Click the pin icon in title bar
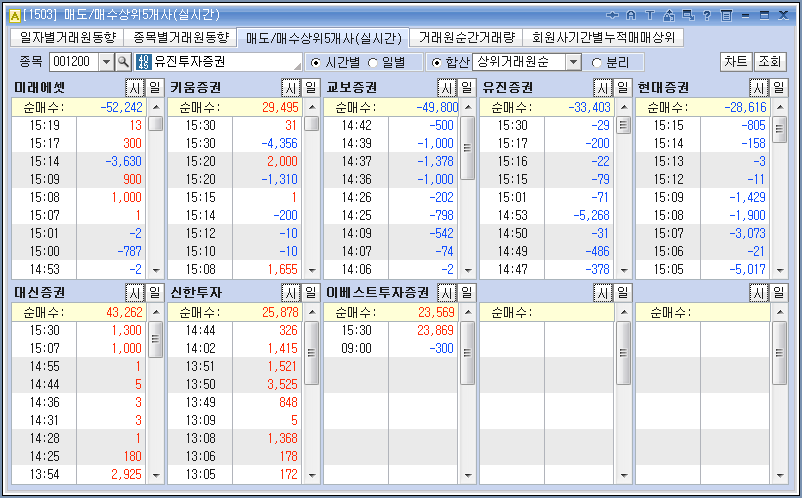This screenshot has height=498, width=802. coord(612,15)
